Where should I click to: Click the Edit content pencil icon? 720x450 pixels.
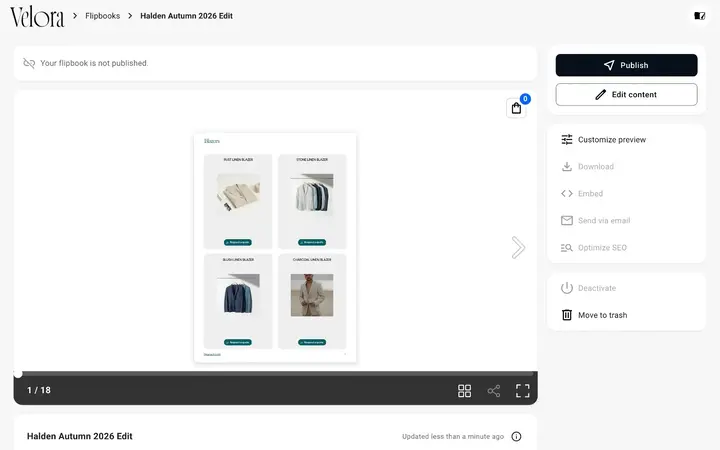(601, 95)
